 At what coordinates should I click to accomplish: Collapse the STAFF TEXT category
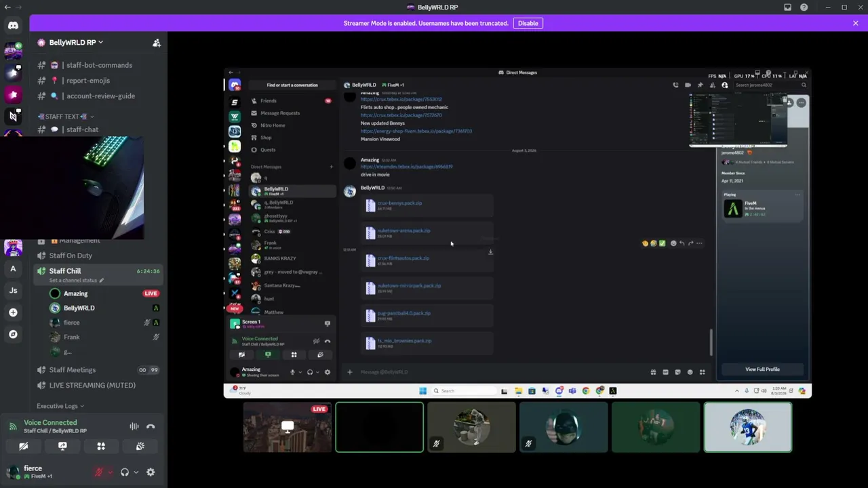(66, 117)
